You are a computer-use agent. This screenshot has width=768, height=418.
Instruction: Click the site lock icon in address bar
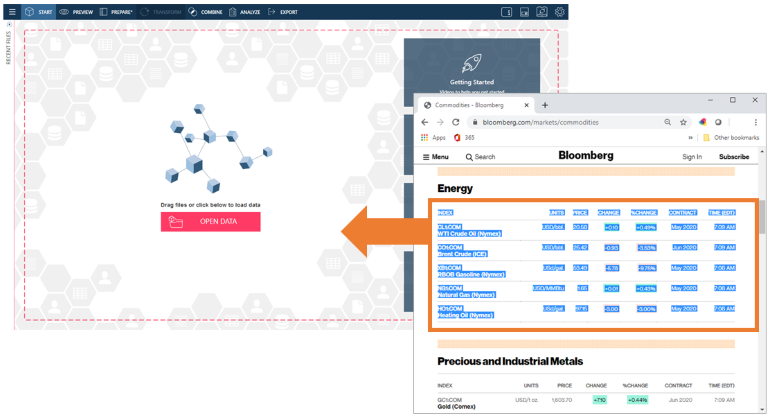point(475,122)
